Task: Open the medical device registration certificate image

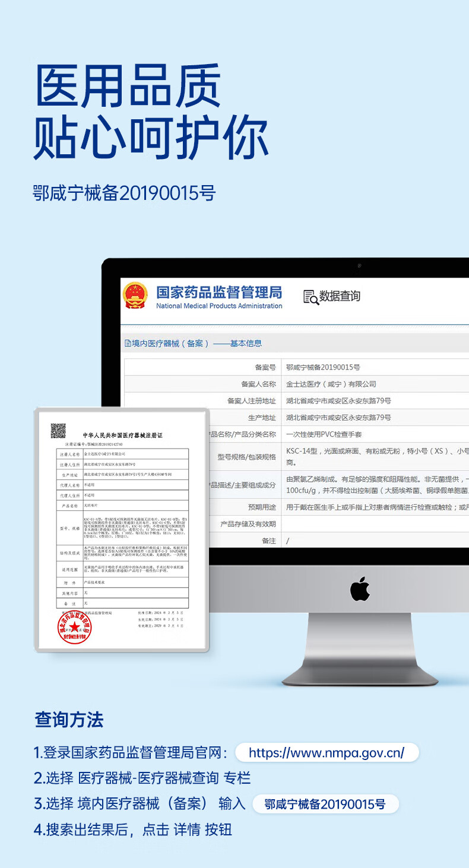Action: pyautogui.click(x=122, y=530)
